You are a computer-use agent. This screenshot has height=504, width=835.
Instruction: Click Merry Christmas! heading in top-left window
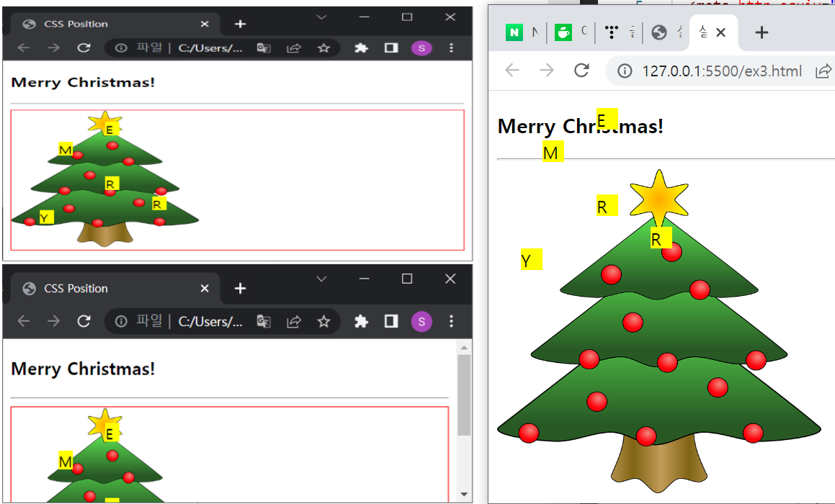pos(83,83)
